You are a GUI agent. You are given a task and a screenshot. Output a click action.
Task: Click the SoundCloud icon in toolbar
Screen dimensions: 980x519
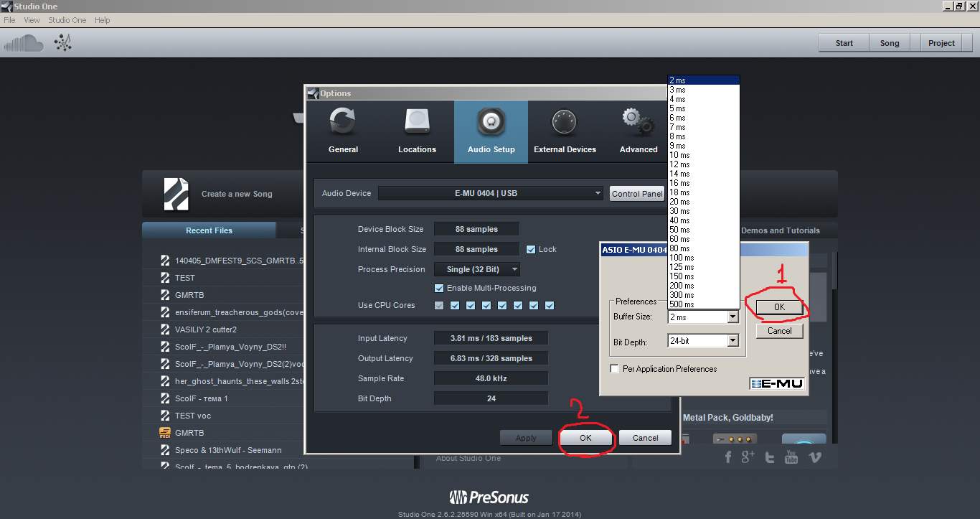coord(24,44)
